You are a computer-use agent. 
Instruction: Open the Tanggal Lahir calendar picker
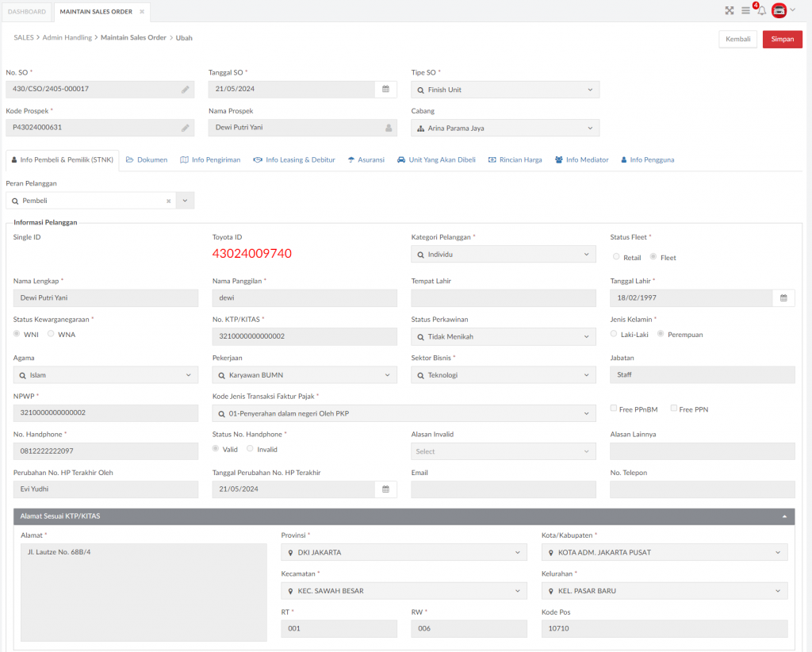click(783, 297)
